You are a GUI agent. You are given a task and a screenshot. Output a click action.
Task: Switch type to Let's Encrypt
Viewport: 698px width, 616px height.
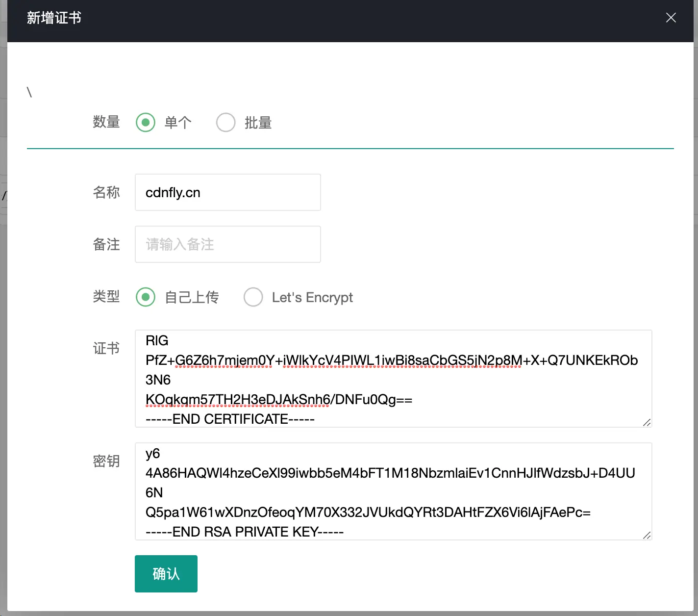[253, 297]
